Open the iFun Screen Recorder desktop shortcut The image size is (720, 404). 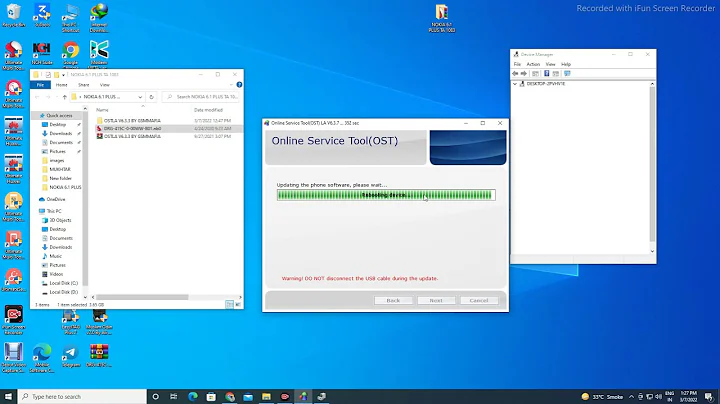(x=14, y=320)
